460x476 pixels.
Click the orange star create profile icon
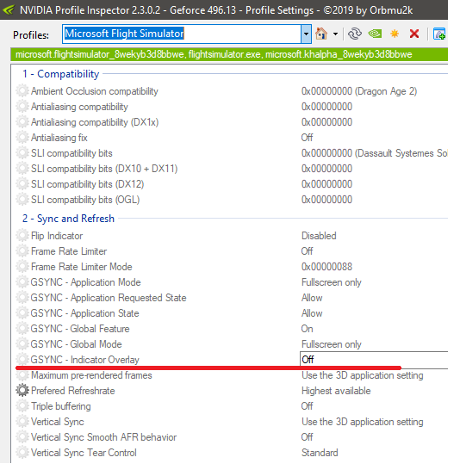[x=395, y=34]
